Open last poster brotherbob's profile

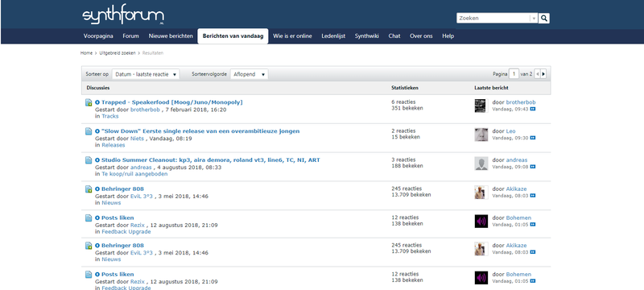(x=521, y=102)
